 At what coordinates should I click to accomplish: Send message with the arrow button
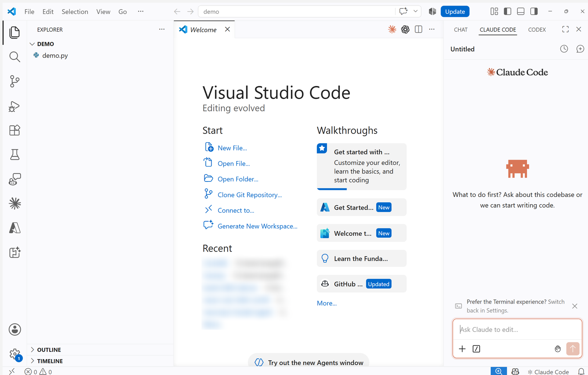[573, 349]
